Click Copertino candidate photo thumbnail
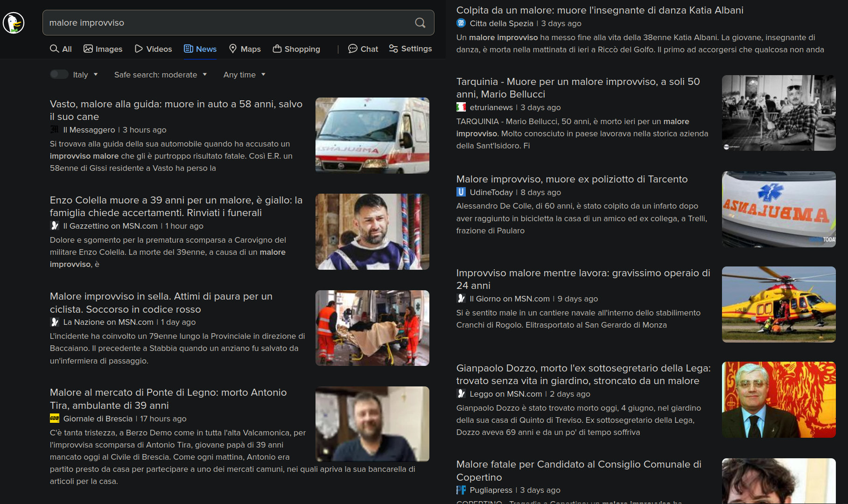Image resolution: width=848 pixels, height=504 pixels. (x=779, y=481)
